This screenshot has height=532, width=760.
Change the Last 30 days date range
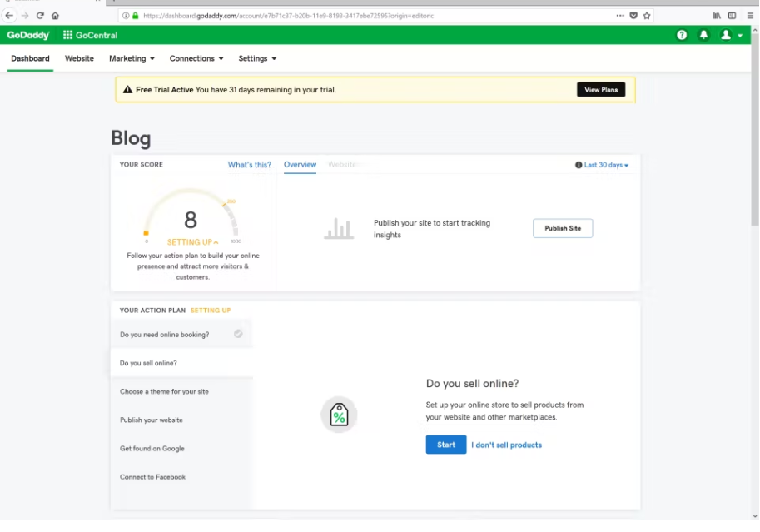606,165
